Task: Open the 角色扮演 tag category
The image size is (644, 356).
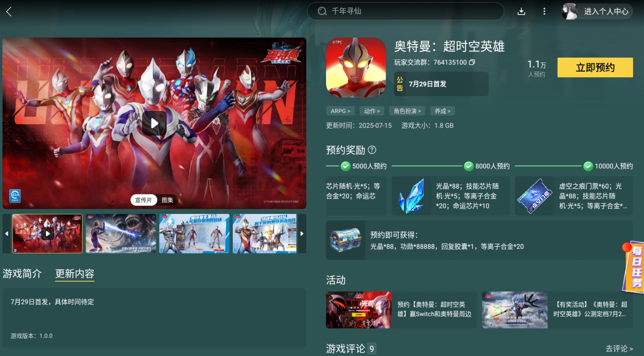Action: [x=407, y=111]
